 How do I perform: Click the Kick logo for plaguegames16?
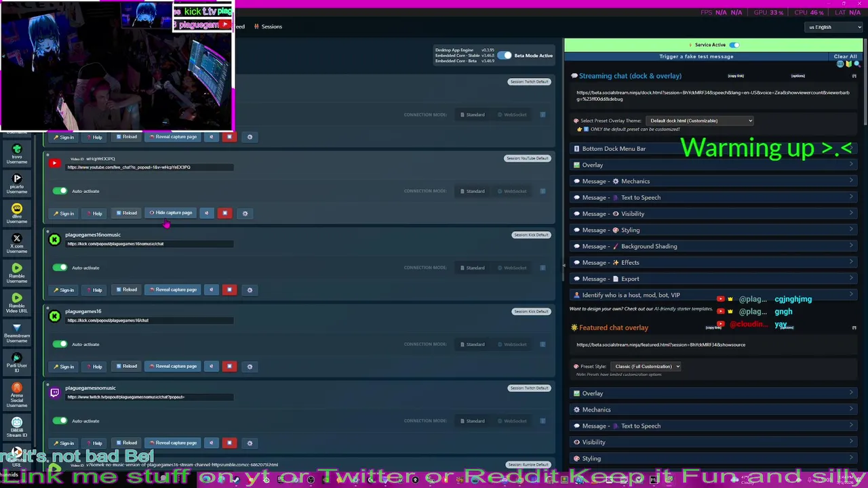[54, 316]
